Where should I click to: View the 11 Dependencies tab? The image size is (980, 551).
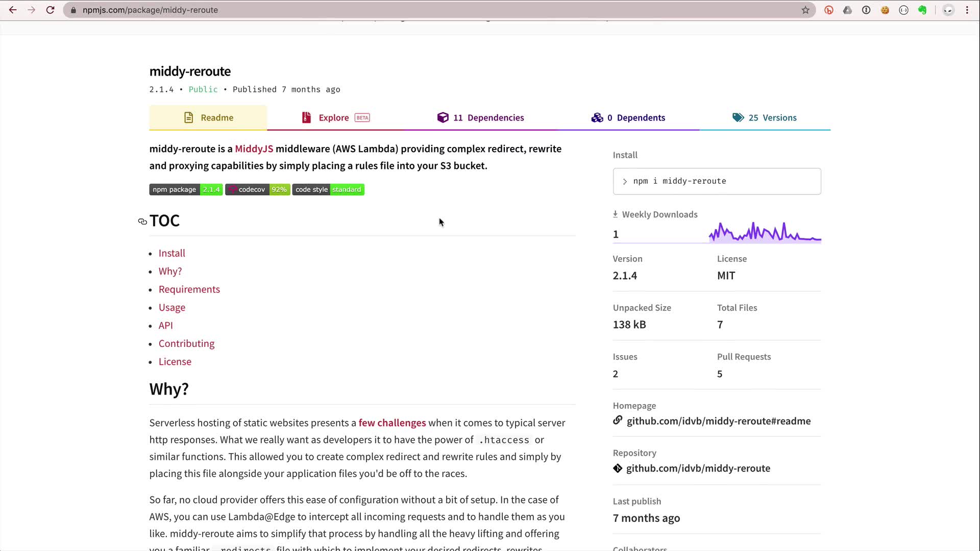pos(481,118)
